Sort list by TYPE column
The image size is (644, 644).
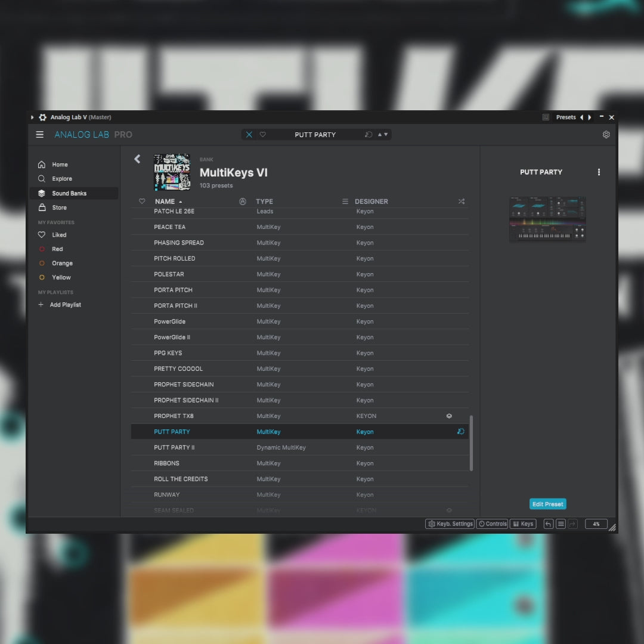(x=265, y=202)
